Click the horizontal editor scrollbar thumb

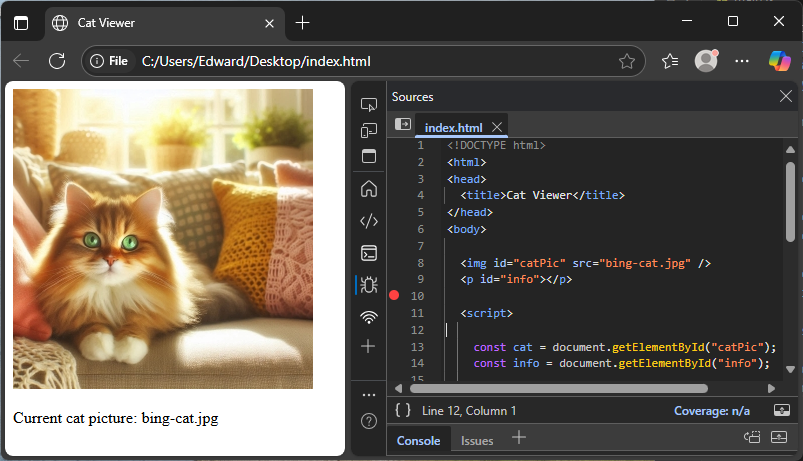tap(559, 388)
